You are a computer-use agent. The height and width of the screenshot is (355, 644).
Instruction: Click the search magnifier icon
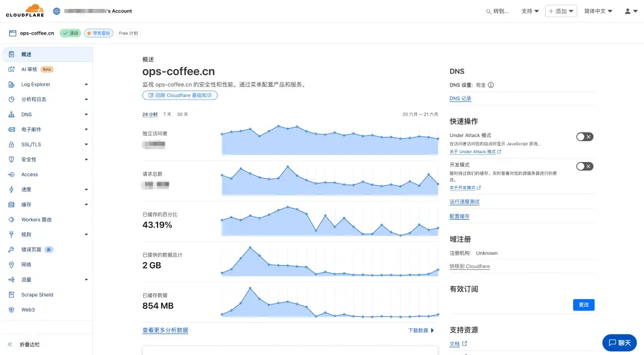488,11
